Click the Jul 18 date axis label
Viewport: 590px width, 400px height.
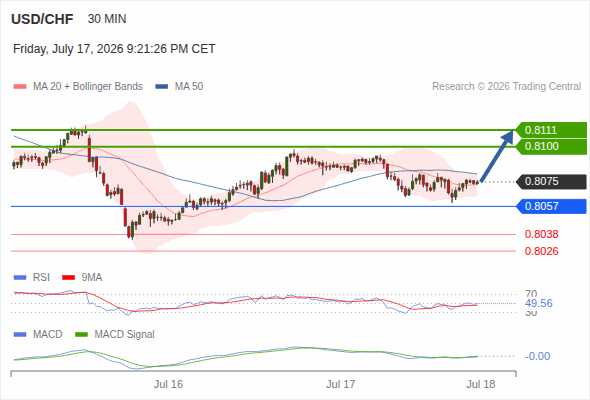point(481,384)
